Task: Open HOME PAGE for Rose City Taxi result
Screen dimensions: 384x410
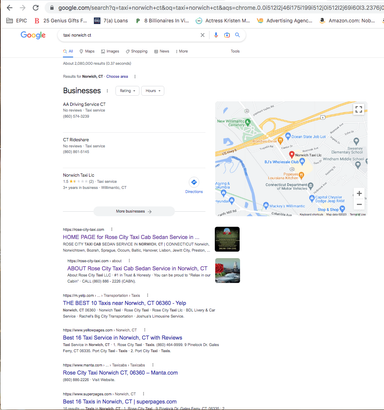Action: tap(131, 237)
